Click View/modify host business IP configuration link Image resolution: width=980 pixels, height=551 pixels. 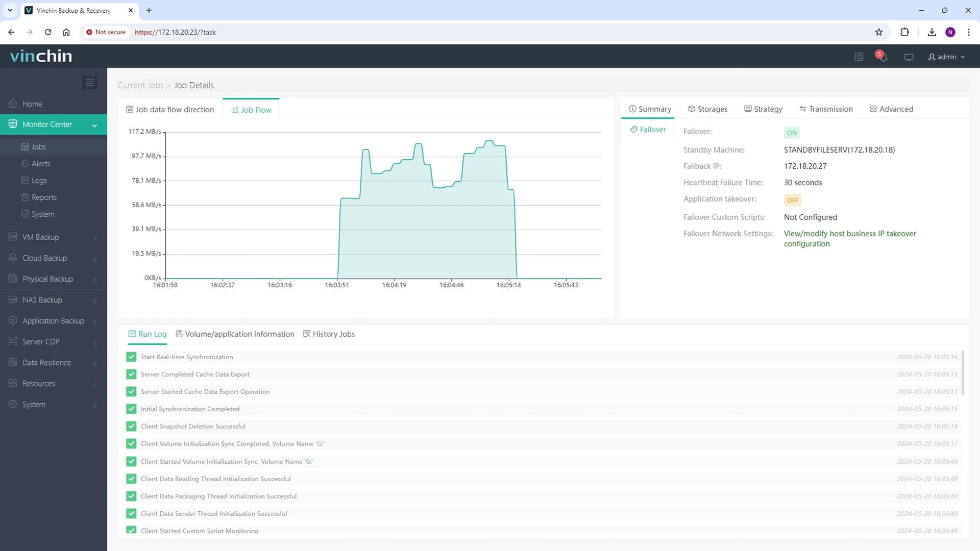(x=849, y=238)
